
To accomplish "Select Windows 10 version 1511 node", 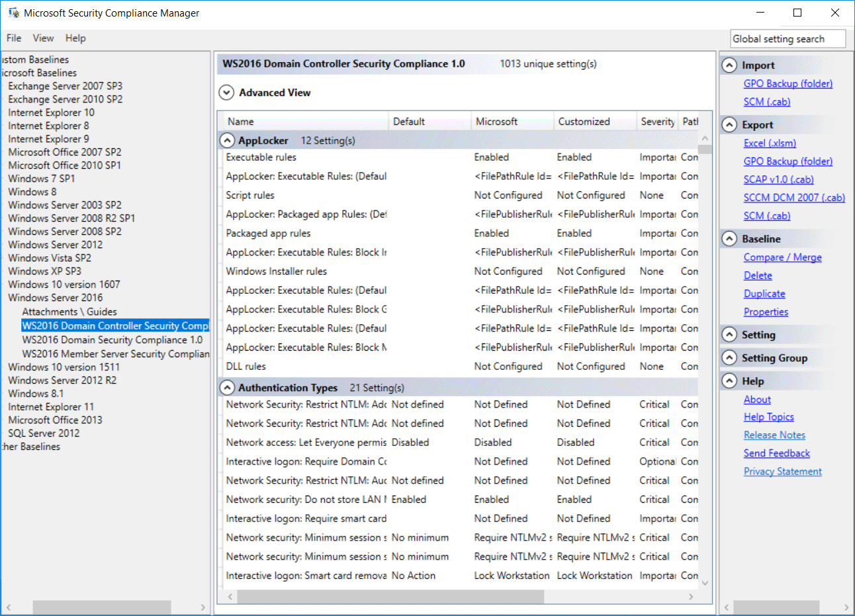I will click(64, 367).
